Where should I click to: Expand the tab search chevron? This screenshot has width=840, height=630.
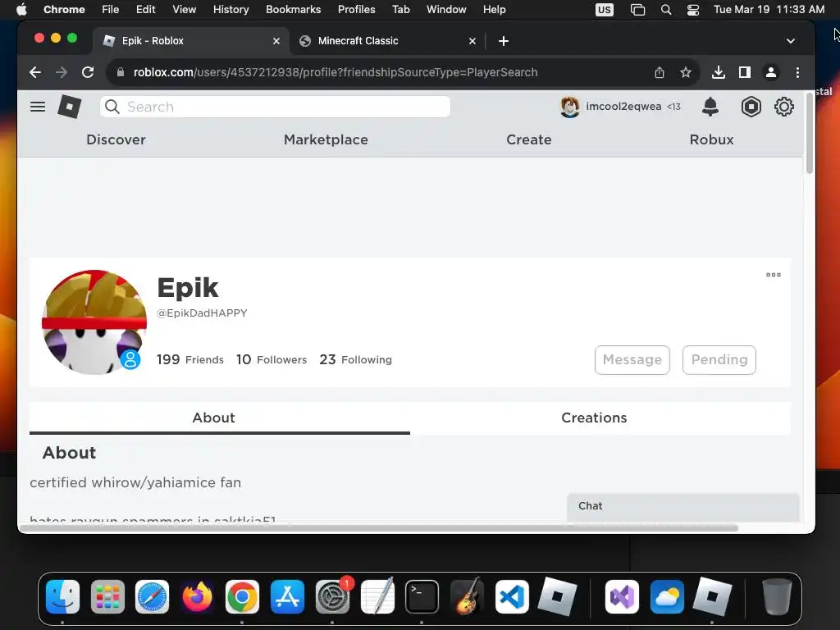point(790,41)
